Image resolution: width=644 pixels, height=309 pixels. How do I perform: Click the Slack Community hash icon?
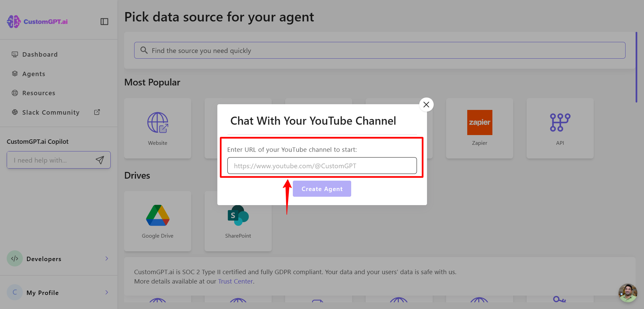tap(15, 112)
